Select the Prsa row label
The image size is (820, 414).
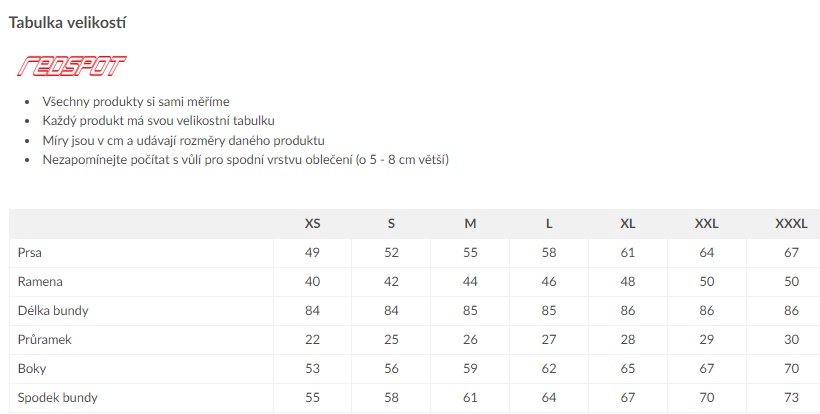click(30, 252)
